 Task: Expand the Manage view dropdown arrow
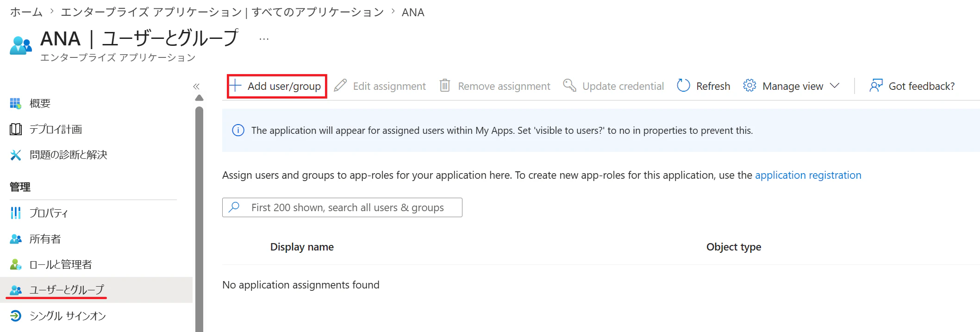pyautogui.click(x=835, y=86)
